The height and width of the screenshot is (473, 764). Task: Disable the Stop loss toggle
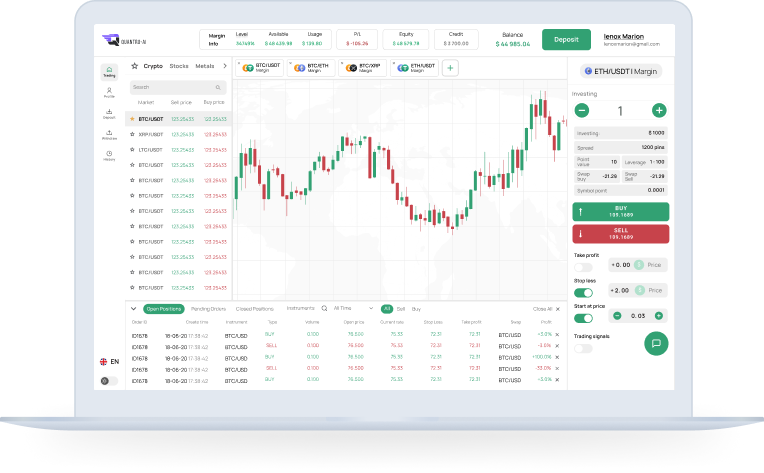tap(582, 291)
